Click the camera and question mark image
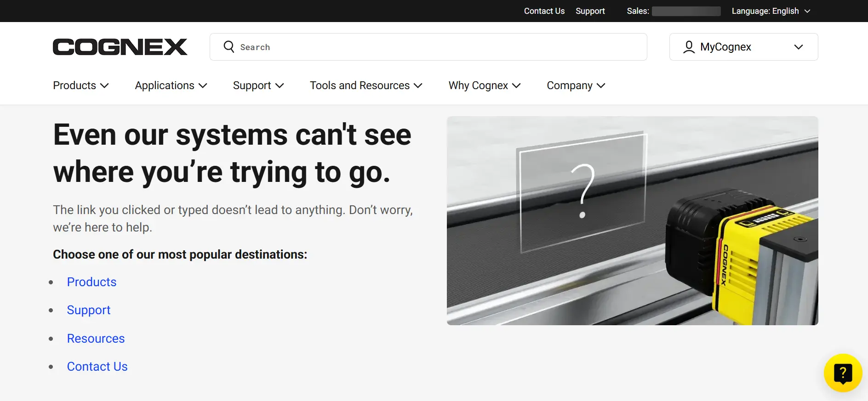 [x=633, y=220]
